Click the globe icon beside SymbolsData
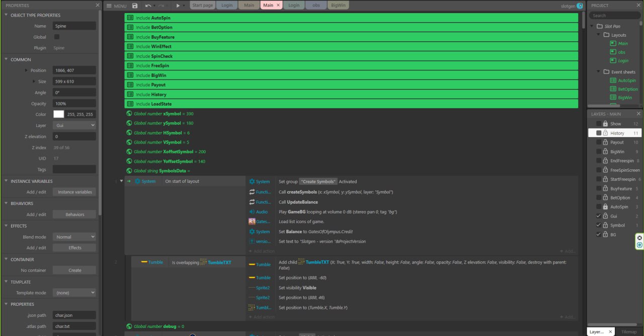The height and width of the screenshot is (336, 644). click(x=129, y=171)
